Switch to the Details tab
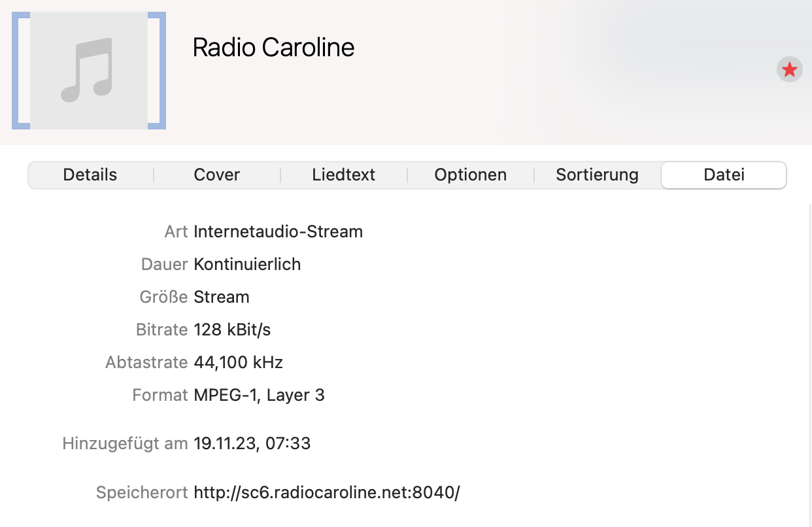Image resolution: width=812 pixels, height=527 pixels. click(90, 175)
